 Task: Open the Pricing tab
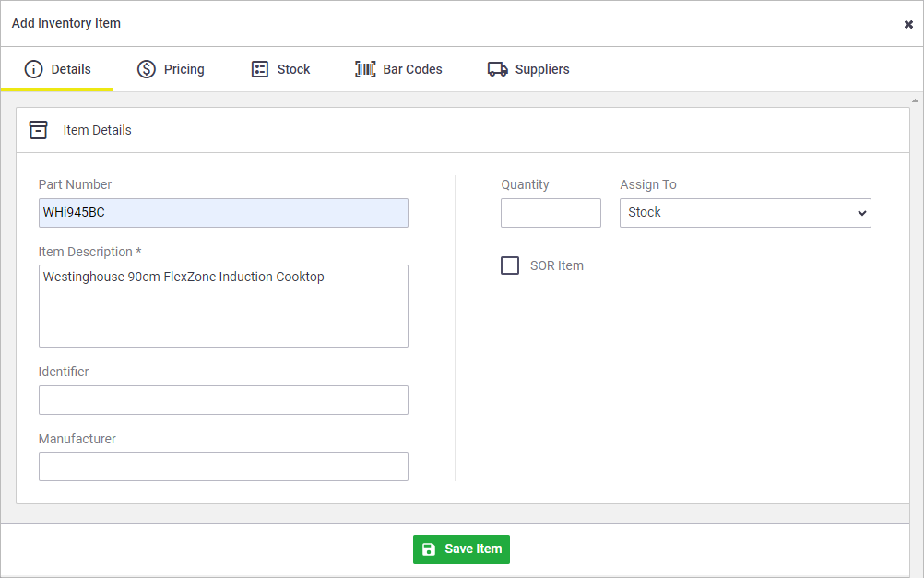click(171, 69)
